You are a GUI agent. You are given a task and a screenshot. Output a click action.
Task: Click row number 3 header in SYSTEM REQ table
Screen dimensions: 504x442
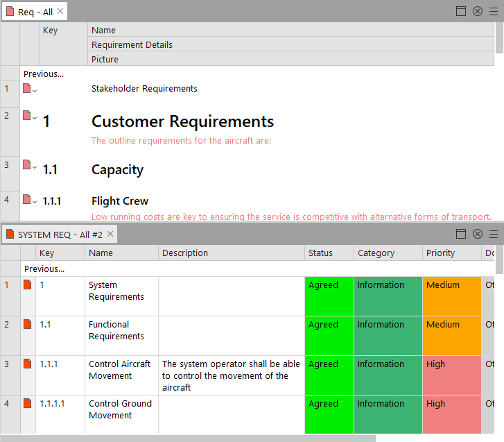pos(10,375)
